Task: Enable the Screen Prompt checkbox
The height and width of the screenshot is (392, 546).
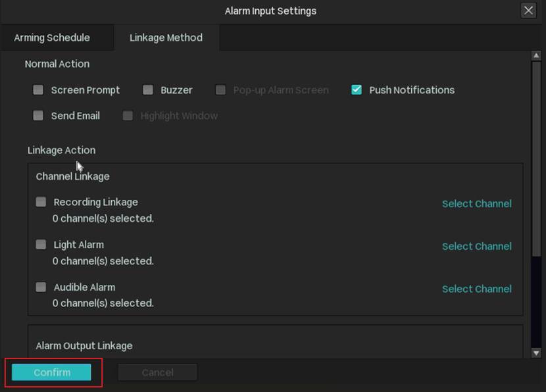Action: click(x=38, y=90)
